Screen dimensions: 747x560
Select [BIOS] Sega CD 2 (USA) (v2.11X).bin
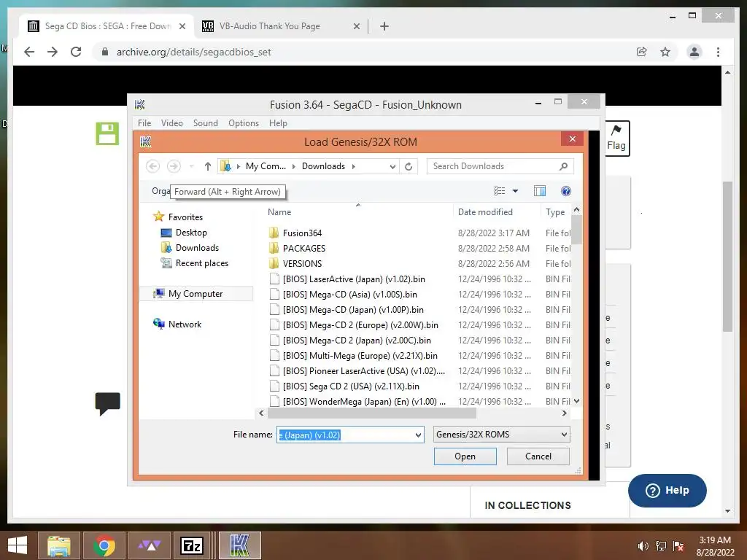351,386
